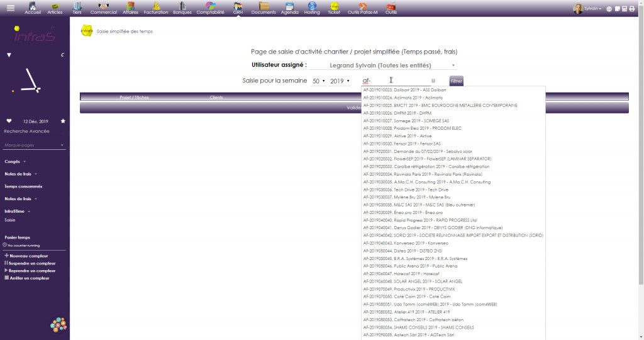This screenshot has width=644, height=340.
Task: Click Reprendre un compteur
Action: [30, 271]
